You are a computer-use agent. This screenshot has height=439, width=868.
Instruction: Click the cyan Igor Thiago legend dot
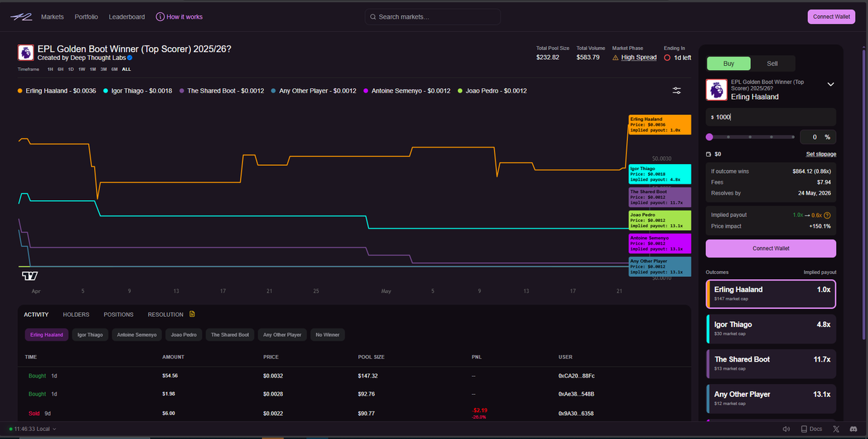(106, 91)
